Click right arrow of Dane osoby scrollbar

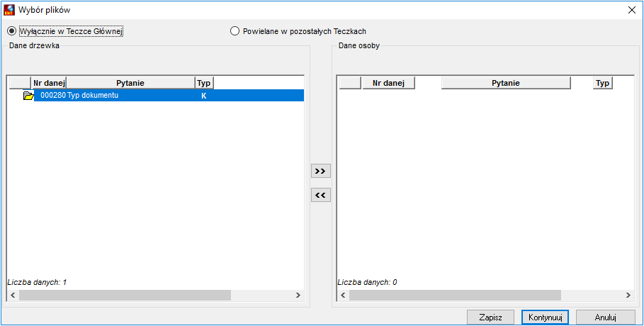(x=628, y=295)
